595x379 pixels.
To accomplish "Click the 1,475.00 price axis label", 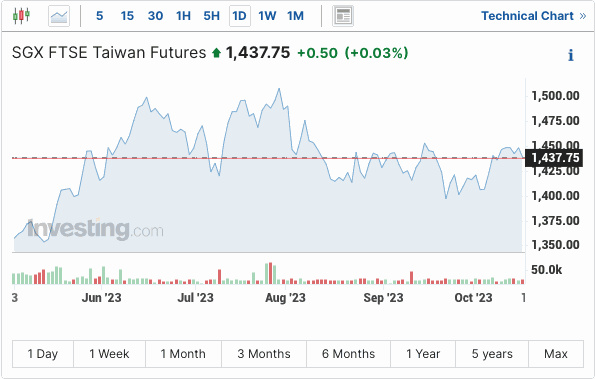I will click(555, 121).
